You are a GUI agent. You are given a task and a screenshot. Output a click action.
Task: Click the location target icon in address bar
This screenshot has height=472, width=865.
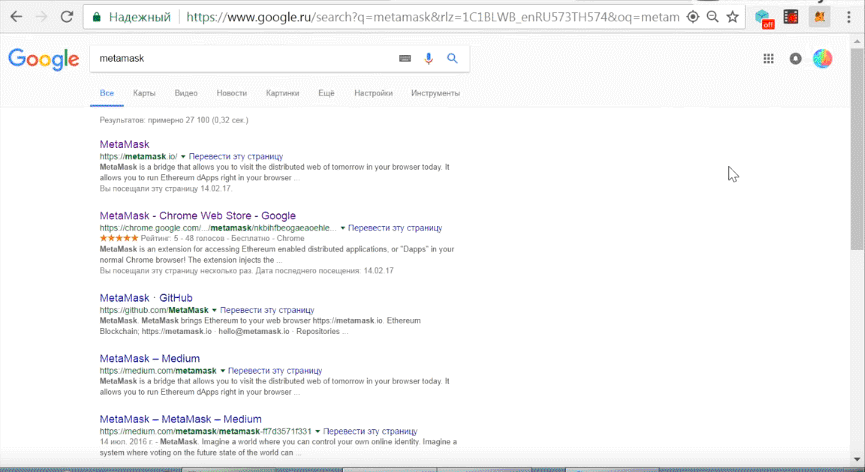click(x=692, y=17)
